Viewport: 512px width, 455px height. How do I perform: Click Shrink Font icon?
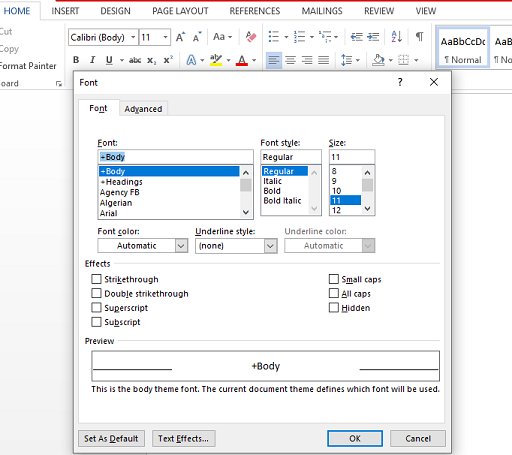197,37
